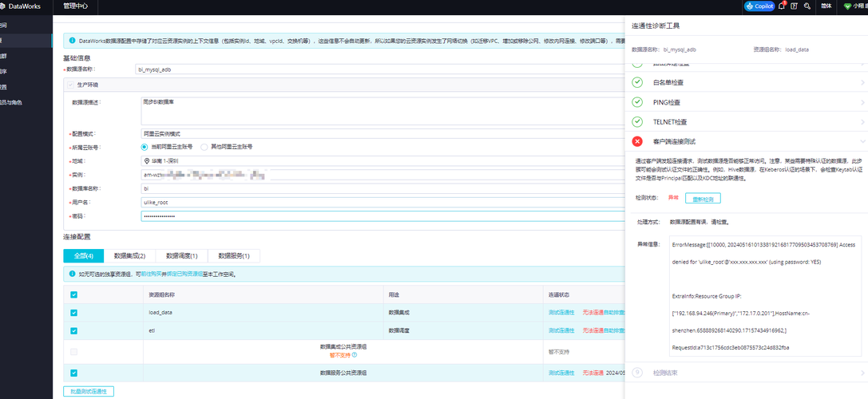Click 测试连通性 link for etl
The image size is (868, 399).
[x=561, y=330]
